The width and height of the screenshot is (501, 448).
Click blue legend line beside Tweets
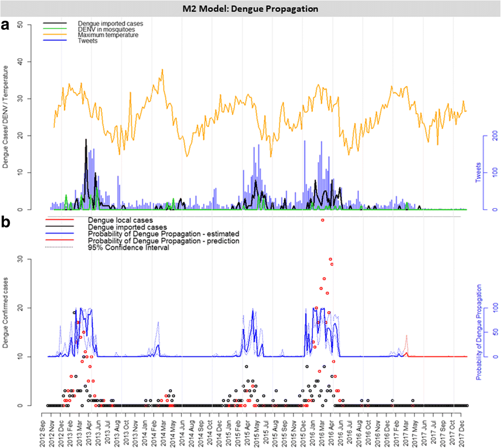[x=55, y=40]
